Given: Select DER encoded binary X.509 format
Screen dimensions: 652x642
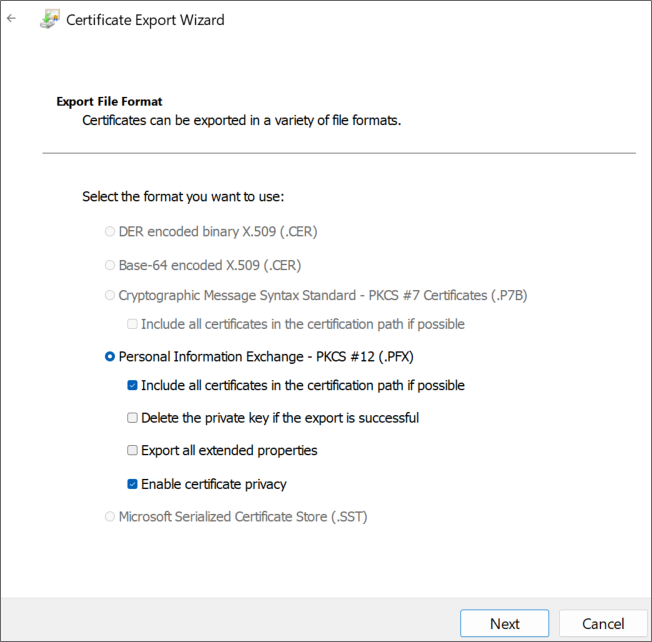Looking at the screenshot, I should (x=110, y=232).
